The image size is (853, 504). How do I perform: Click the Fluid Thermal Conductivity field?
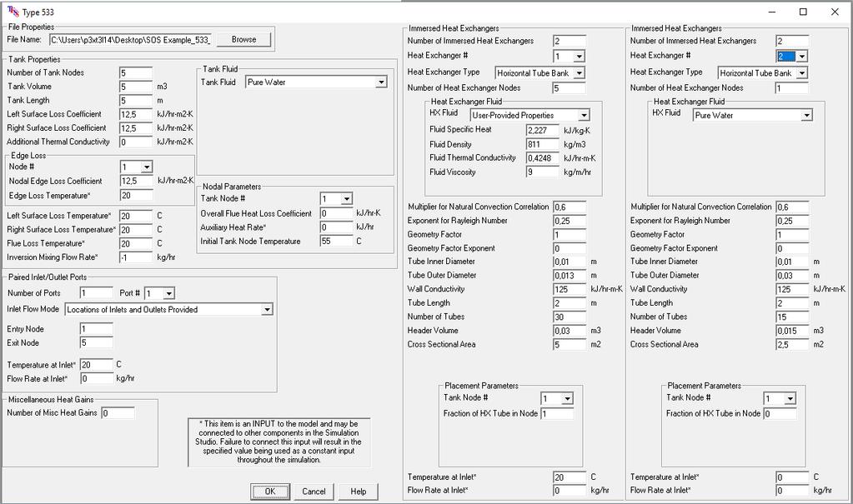tap(542, 158)
